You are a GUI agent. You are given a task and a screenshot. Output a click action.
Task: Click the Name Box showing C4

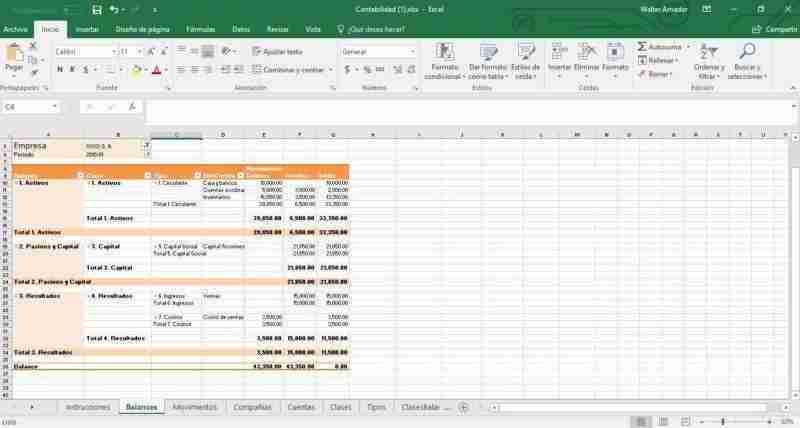pos(28,106)
